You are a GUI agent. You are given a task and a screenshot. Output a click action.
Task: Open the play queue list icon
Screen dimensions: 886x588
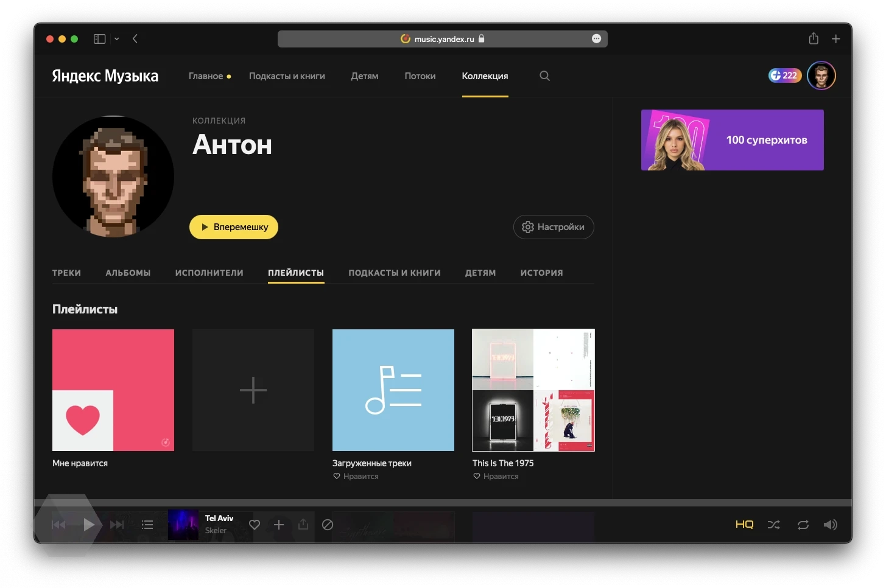click(147, 525)
